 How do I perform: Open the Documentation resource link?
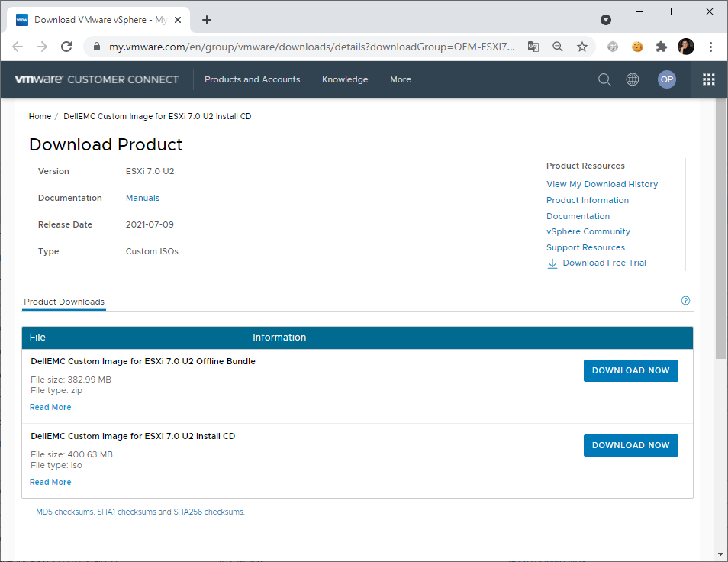click(578, 216)
